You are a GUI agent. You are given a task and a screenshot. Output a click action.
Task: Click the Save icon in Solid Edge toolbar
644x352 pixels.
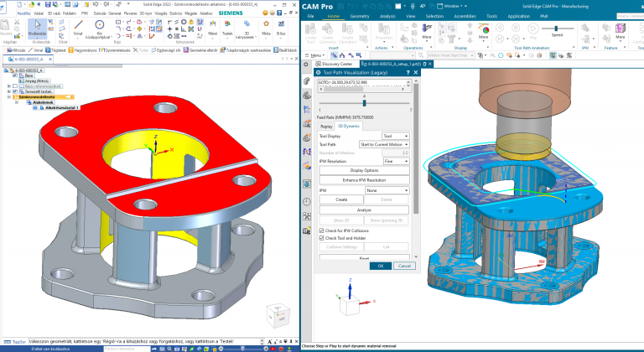point(48,4)
